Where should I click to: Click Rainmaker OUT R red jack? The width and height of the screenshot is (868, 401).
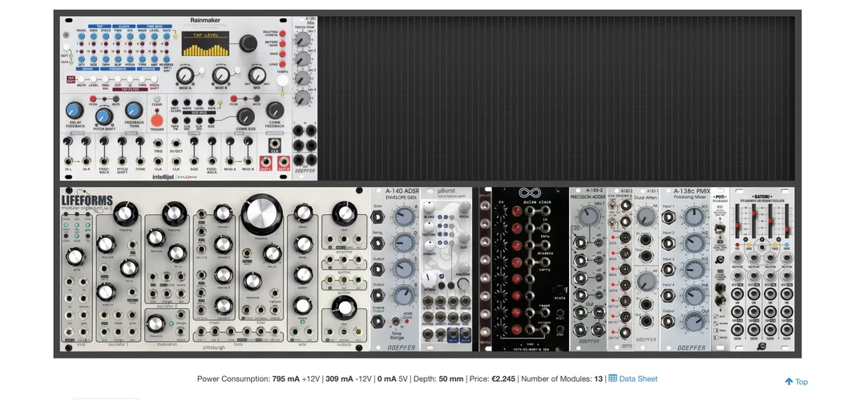click(284, 162)
